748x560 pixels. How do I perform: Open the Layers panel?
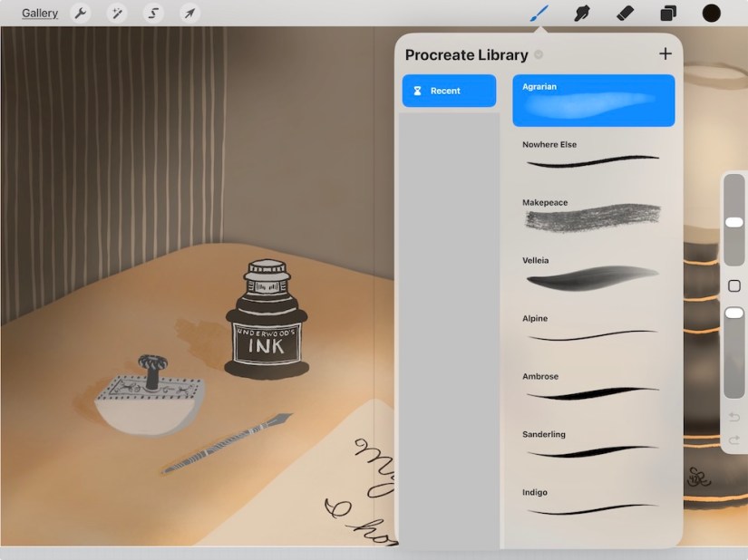pyautogui.click(x=668, y=13)
